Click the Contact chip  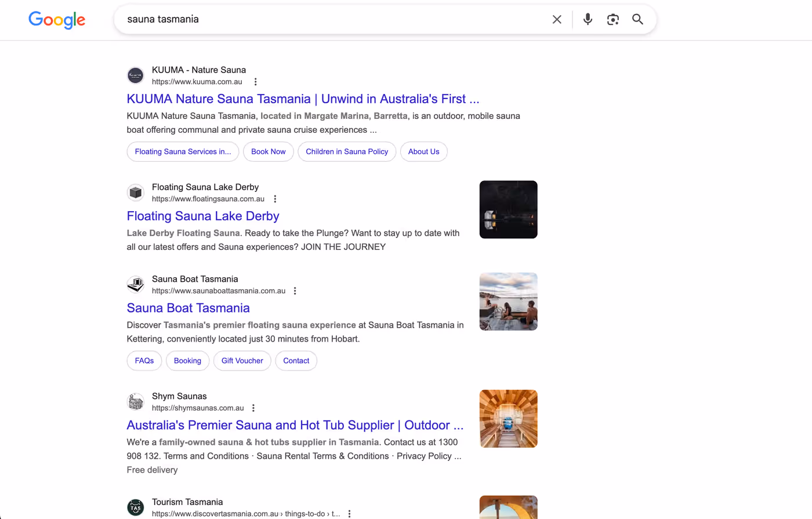click(x=296, y=361)
